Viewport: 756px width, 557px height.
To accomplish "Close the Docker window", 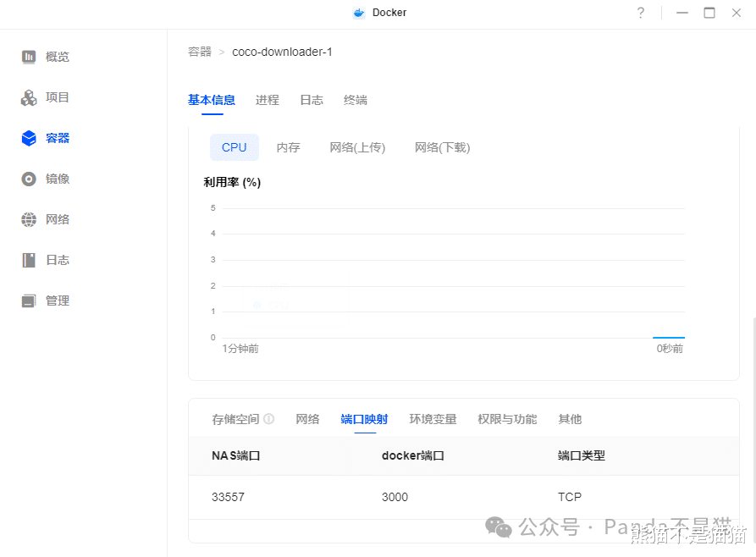I will click(737, 13).
